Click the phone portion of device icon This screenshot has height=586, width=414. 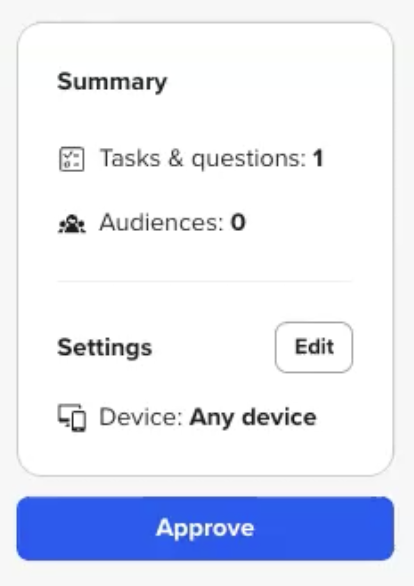79,421
